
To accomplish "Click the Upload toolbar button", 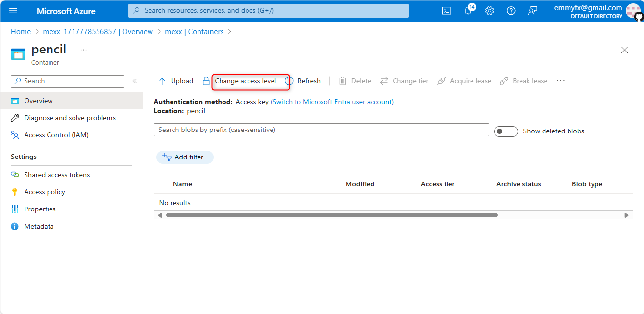I will 175,81.
